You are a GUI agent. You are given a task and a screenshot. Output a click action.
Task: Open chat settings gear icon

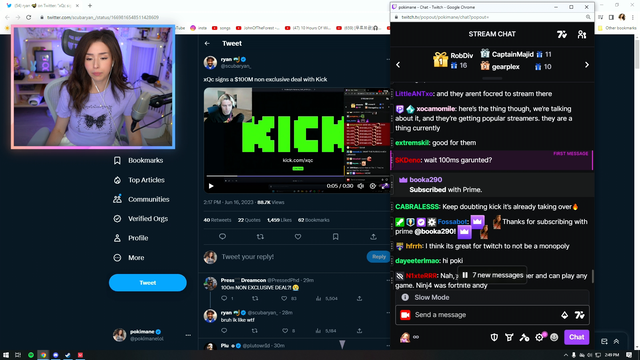tap(539, 337)
